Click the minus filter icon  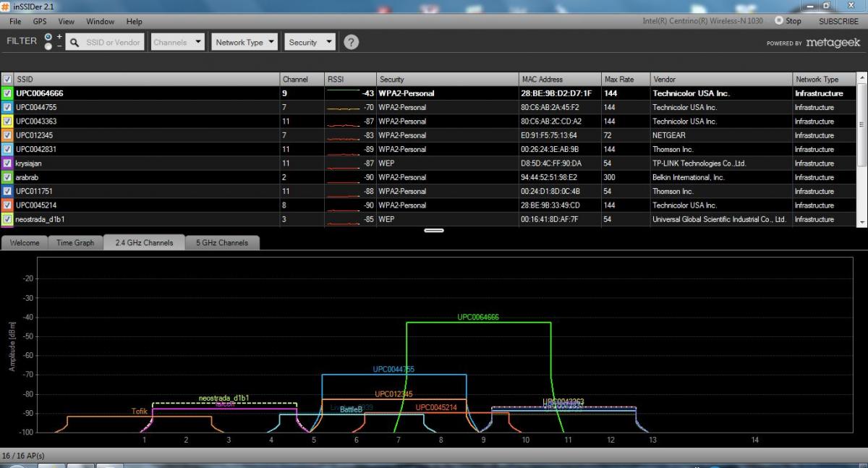pos(59,46)
